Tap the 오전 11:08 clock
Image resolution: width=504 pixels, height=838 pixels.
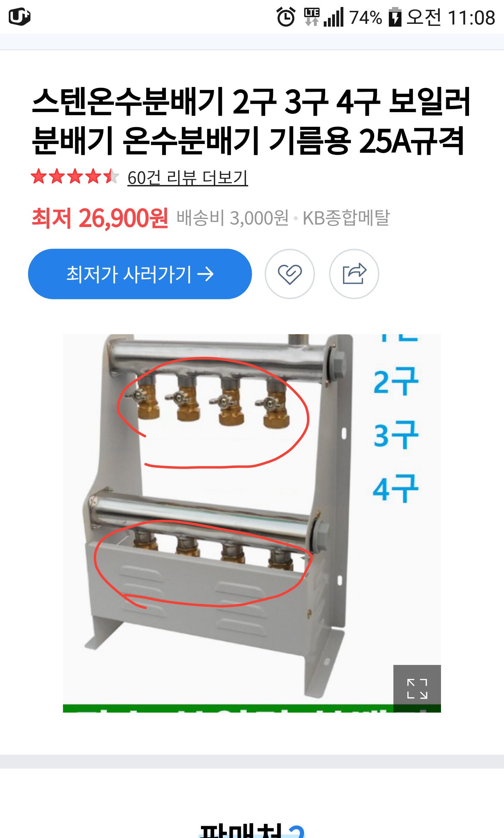click(451, 17)
